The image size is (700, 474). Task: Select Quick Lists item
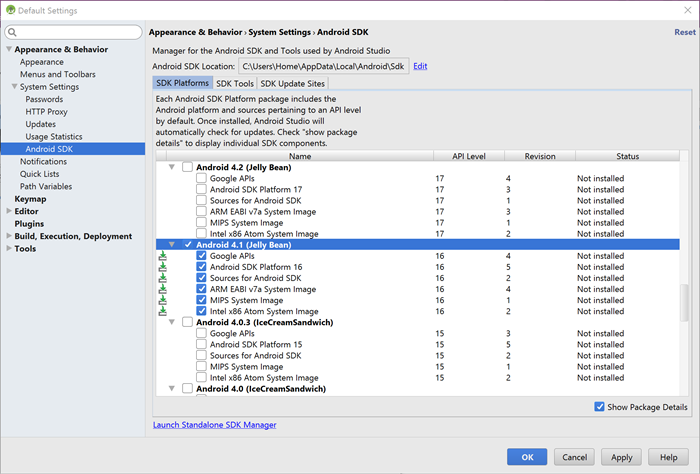(39, 174)
